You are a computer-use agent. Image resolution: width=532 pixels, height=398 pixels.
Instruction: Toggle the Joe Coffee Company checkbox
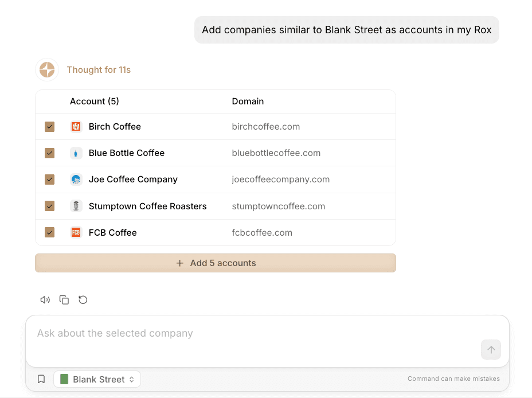click(x=50, y=180)
